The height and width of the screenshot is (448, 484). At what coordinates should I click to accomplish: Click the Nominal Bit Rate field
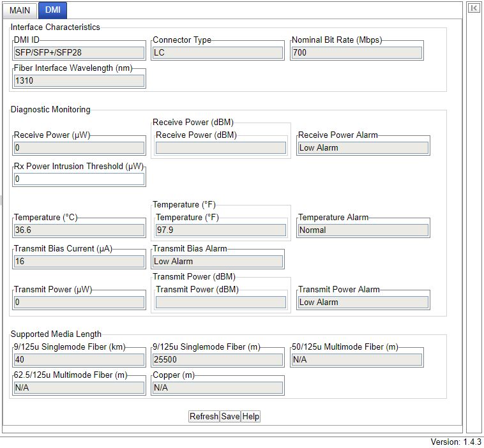pyautogui.click(x=356, y=53)
